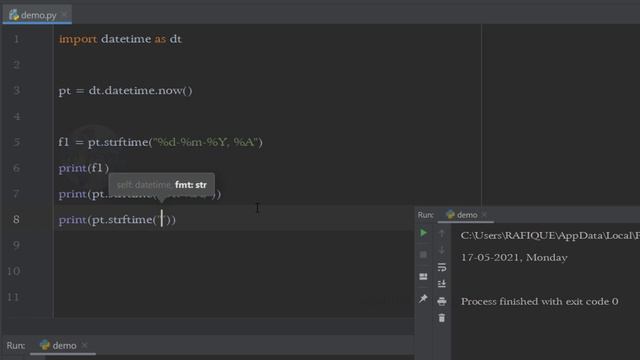This screenshot has height=360, width=640.
Task: Click line number 8 in the gutter
Action: (16, 220)
